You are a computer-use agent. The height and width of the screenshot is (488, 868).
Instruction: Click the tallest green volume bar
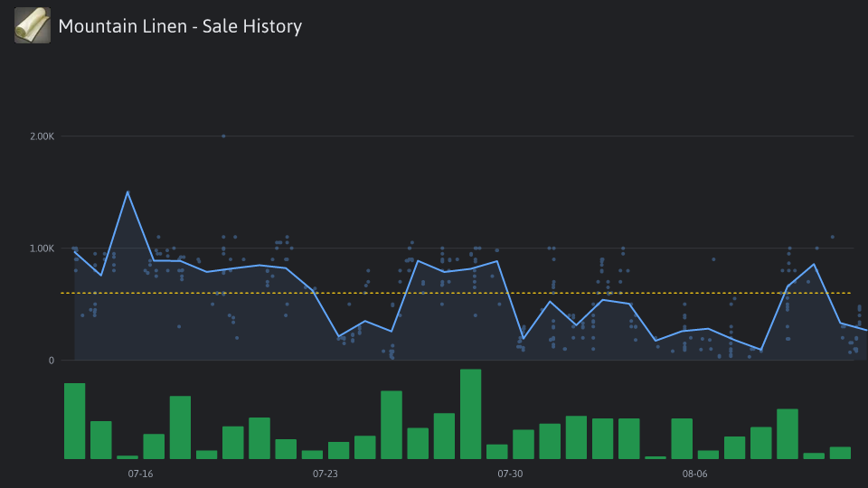coord(470,414)
